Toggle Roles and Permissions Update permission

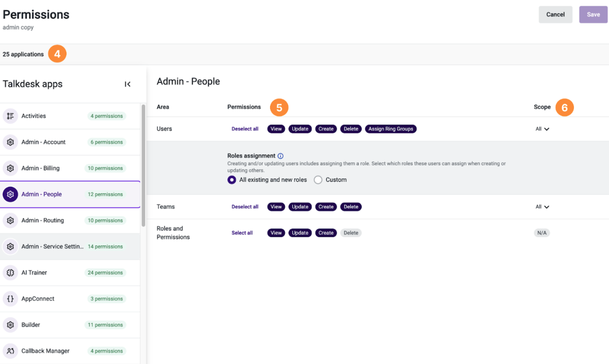pyautogui.click(x=300, y=233)
